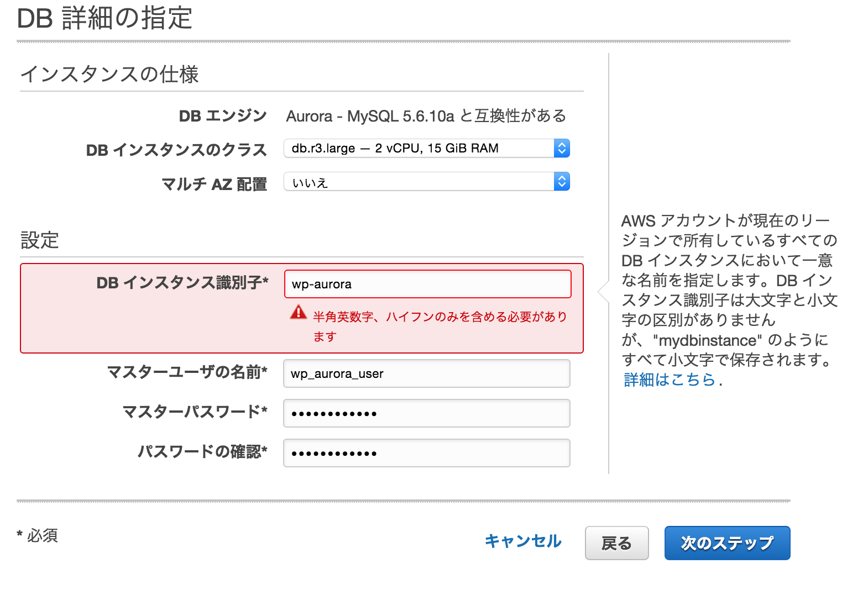868x590 pixels.
Task: Click the DB エンジン label
Action: coord(223,116)
